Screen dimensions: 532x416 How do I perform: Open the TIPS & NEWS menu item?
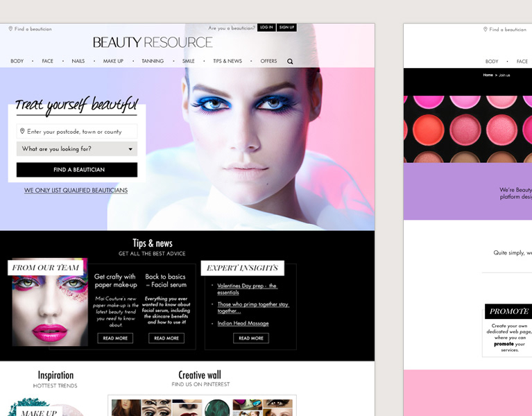228,61
